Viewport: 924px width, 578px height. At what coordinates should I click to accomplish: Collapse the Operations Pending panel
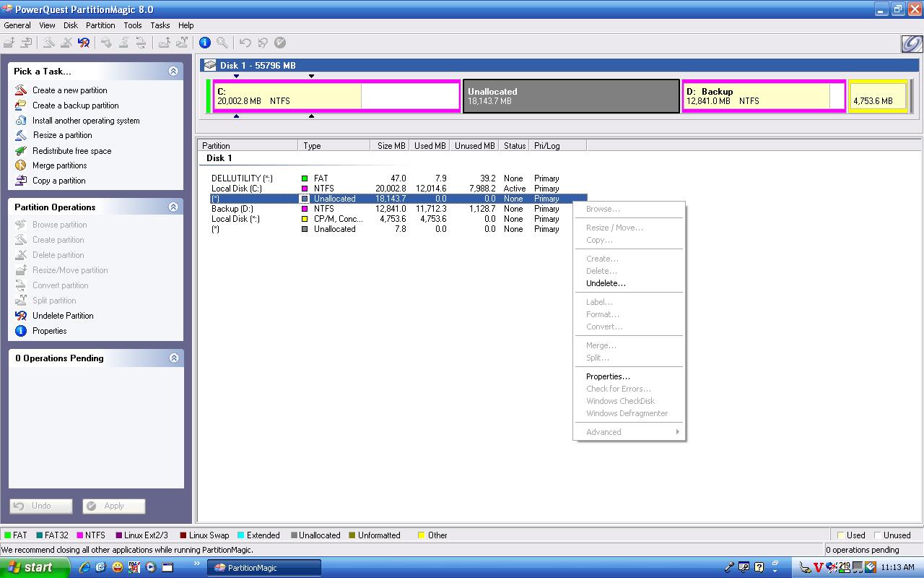tap(173, 358)
